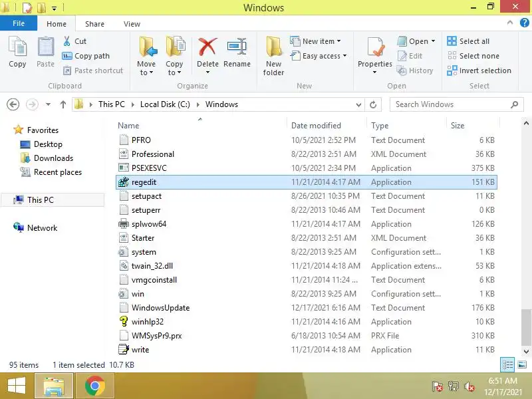Open Quick Access Toolbar customize arrow
The image size is (532, 399).
(54, 8)
